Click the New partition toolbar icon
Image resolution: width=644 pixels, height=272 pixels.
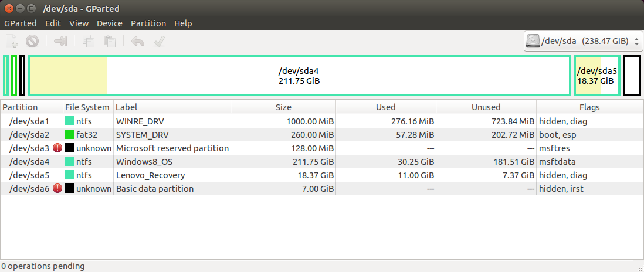12,42
